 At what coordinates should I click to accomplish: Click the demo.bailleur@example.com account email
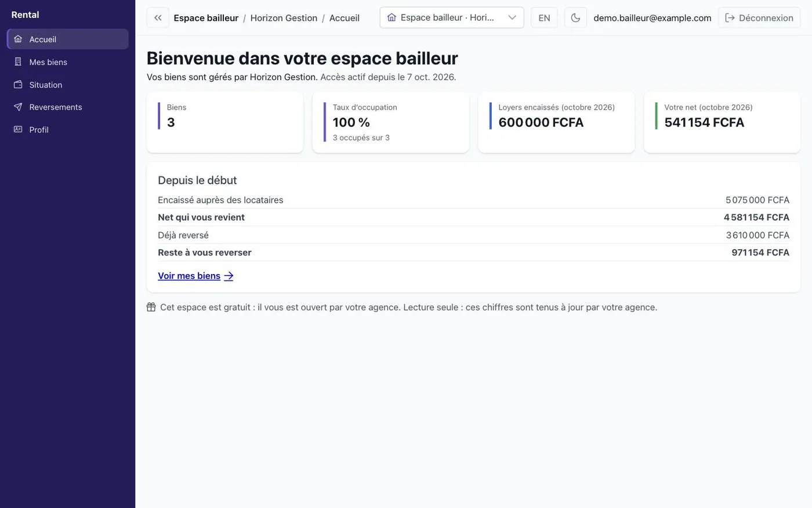[x=652, y=18]
